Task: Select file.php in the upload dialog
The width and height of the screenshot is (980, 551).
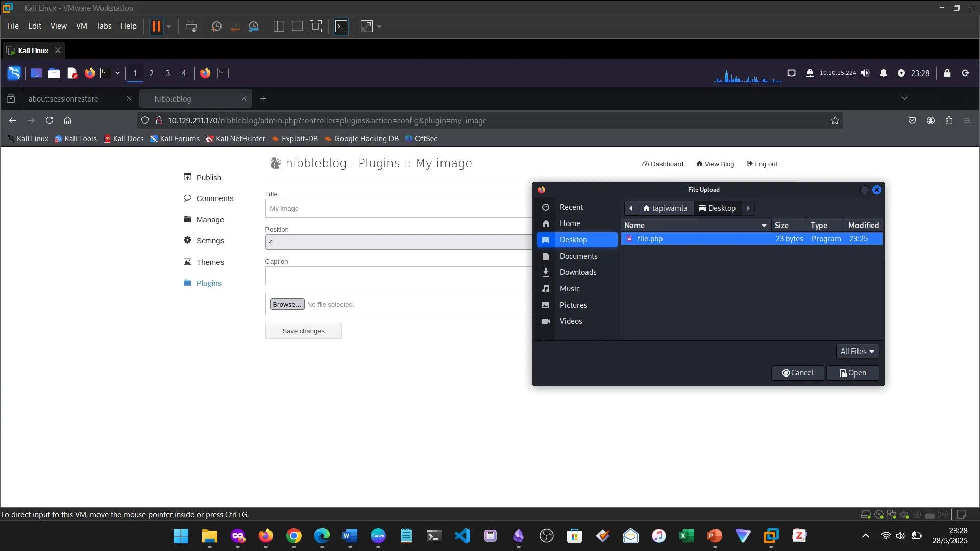Action: pos(650,239)
